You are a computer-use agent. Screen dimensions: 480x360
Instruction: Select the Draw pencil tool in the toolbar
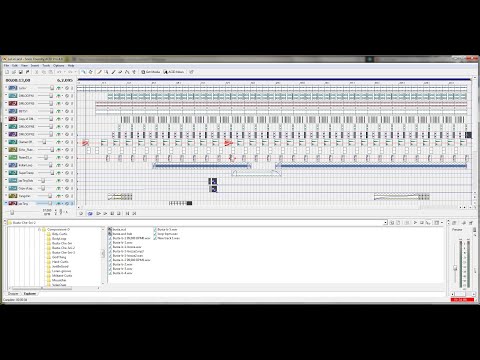[x=99, y=72]
